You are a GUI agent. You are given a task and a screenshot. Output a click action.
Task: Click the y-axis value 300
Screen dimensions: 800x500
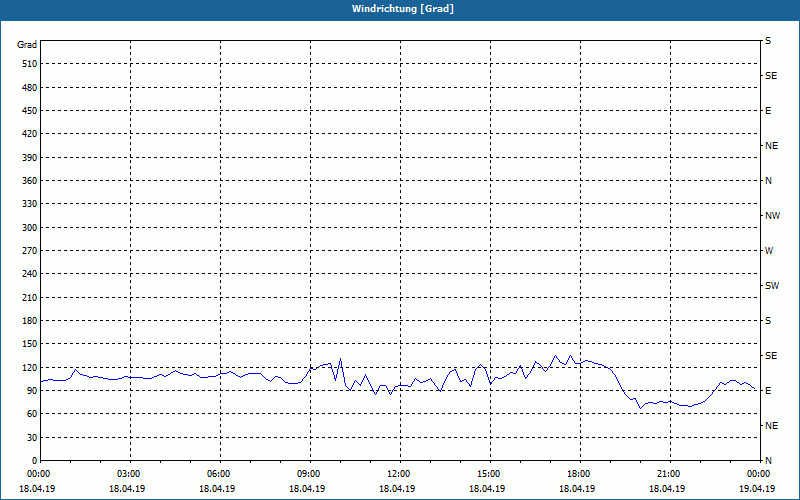pos(30,228)
